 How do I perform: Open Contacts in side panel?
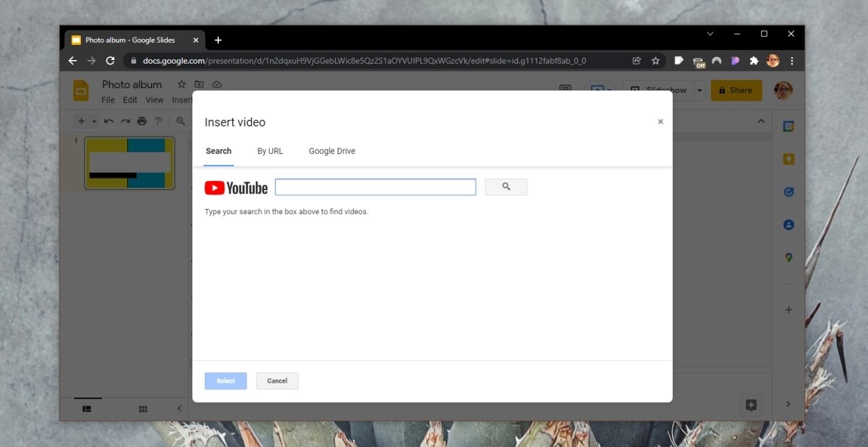[x=788, y=225]
